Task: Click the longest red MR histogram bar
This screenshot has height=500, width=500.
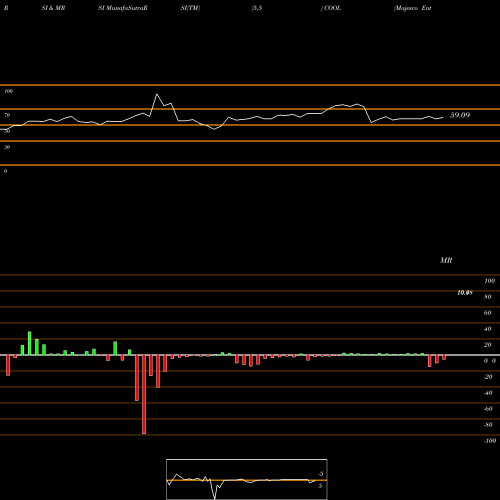Action: [144, 394]
